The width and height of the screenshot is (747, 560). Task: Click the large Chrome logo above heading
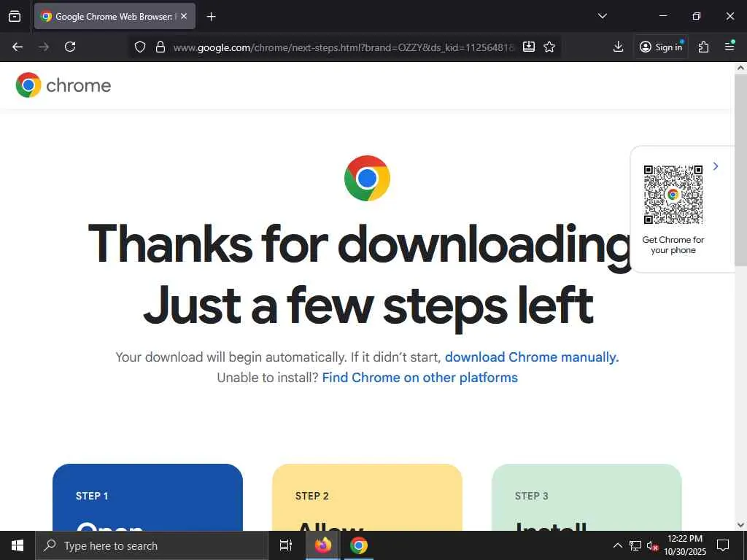coord(368,178)
